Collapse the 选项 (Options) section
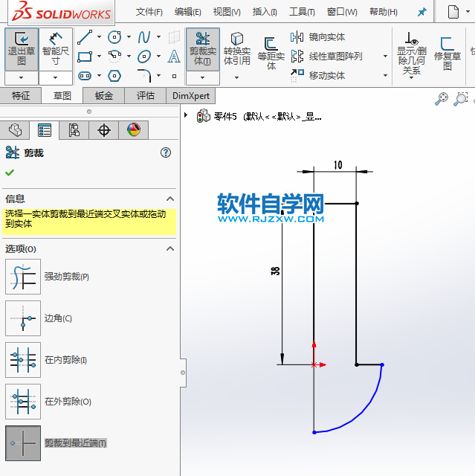The width and height of the screenshot is (475, 476). [170, 248]
